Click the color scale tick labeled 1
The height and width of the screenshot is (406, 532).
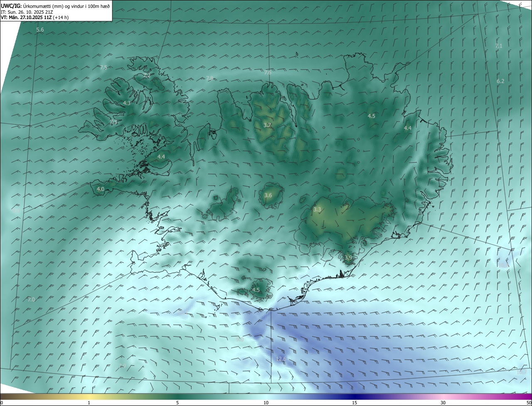coord(89,403)
